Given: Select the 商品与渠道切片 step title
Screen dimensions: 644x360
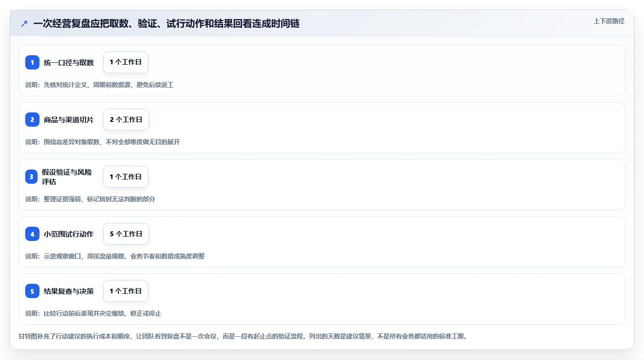Looking at the screenshot, I should pos(69,120).
